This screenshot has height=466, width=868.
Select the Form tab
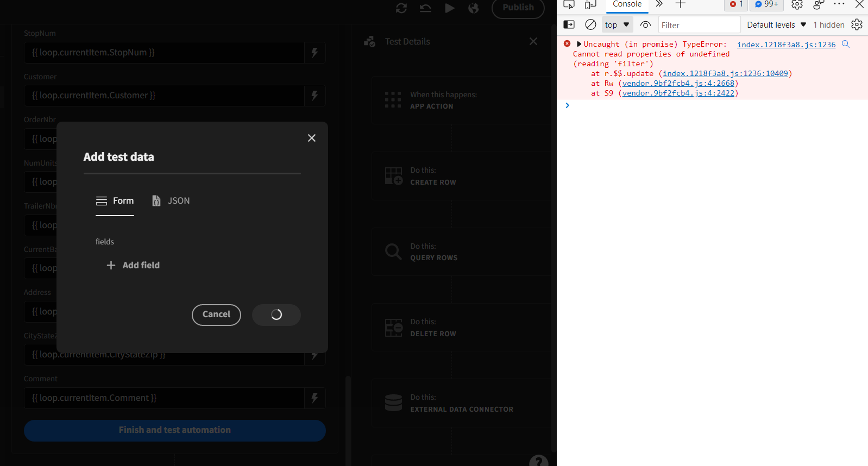(x=115, y=201)
